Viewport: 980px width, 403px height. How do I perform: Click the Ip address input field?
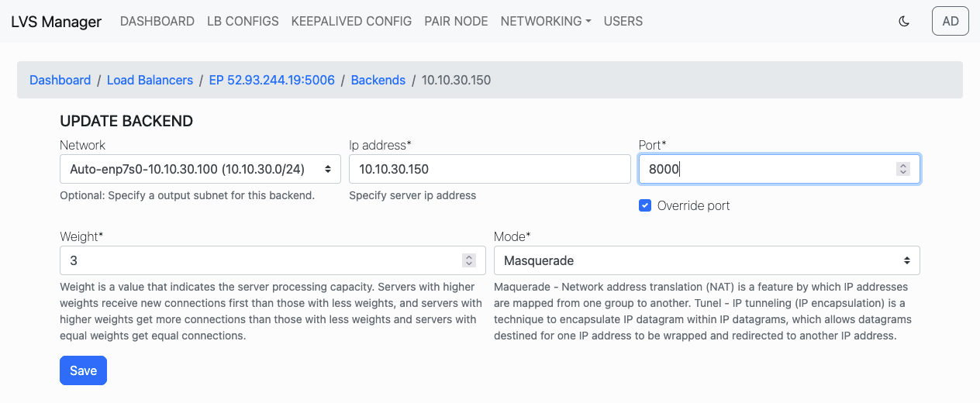tap(490, 169)
